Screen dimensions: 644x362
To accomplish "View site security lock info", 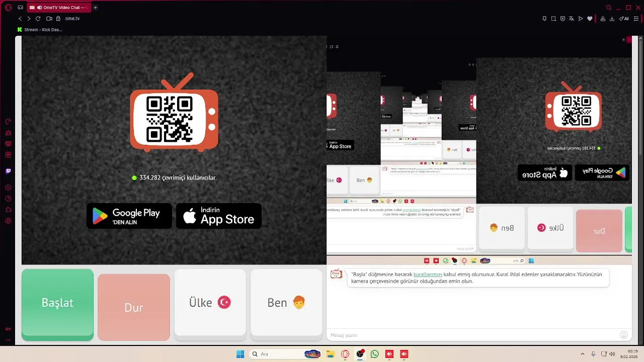I will click(58, 19).
